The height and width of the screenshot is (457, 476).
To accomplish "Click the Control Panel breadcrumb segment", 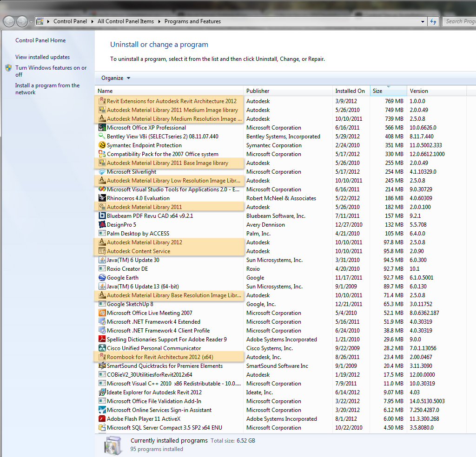I will pos(70,21).
